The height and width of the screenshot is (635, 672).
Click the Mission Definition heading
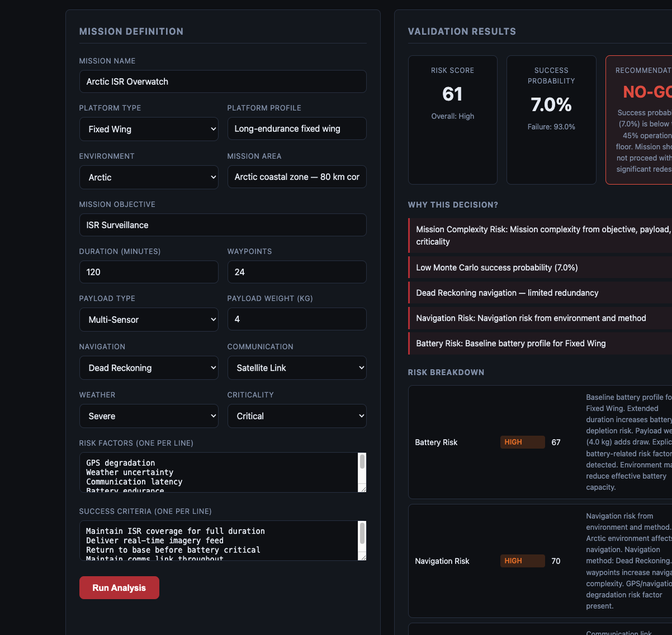point(131,31)
